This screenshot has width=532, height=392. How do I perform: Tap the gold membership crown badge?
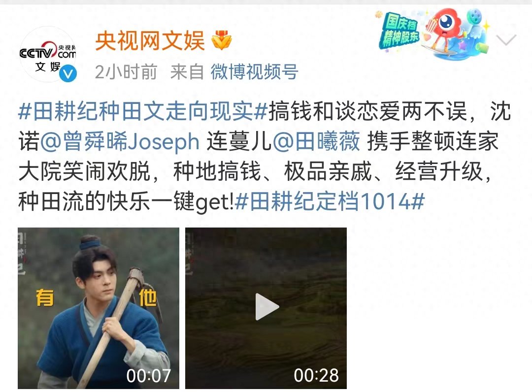click(x=221, y=41)
